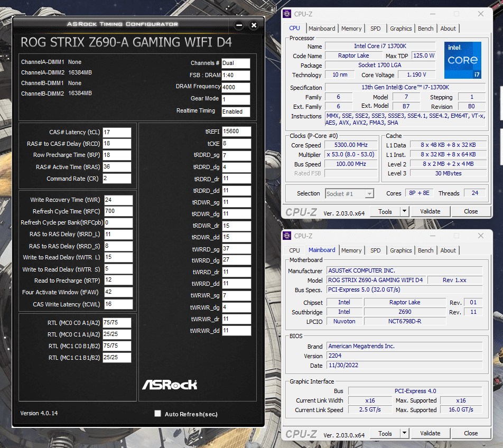The height and width of the screenshot is (448, 503).
Task: Minimize the bottom CPU-Z window
Action: (433, 236)
